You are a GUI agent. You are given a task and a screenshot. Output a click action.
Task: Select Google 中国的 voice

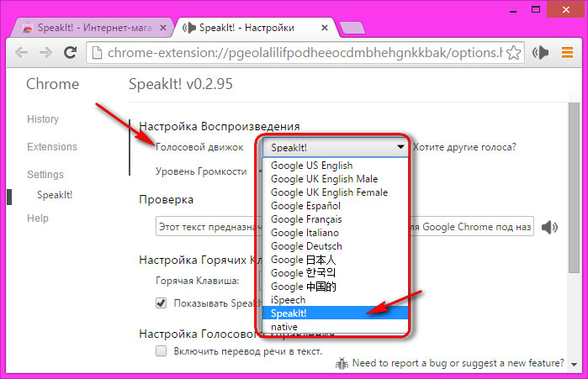click(335, 287)
